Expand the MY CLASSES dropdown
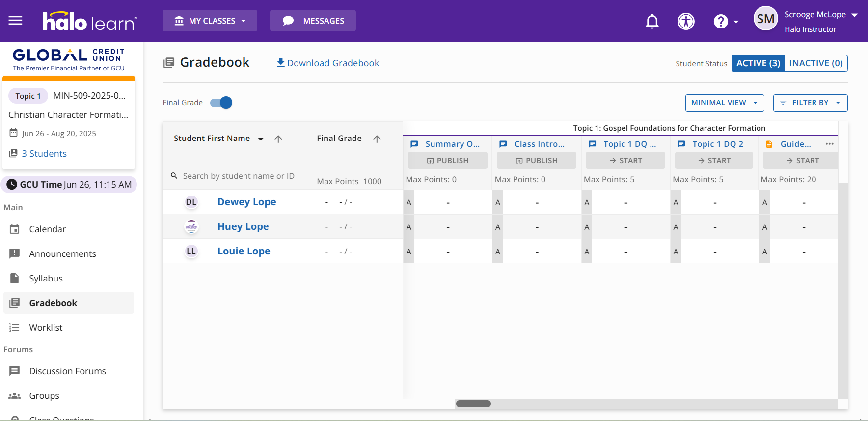This screenshot has height=421, width=868. pos(210,21)
